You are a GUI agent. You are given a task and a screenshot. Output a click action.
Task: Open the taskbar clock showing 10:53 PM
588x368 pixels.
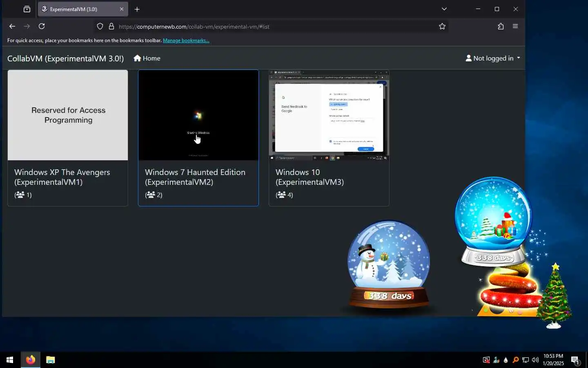553,360
